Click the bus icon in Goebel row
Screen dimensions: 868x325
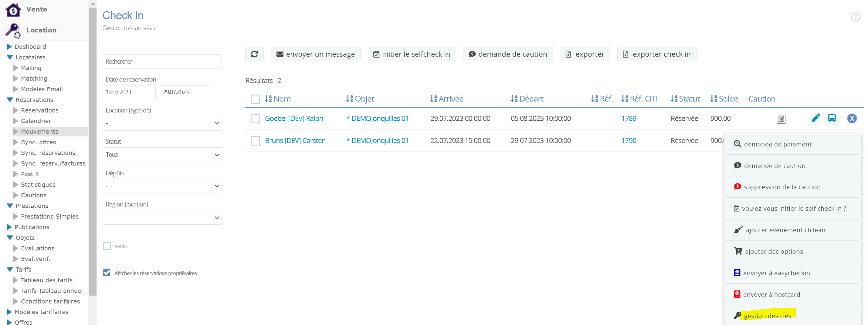832,118
